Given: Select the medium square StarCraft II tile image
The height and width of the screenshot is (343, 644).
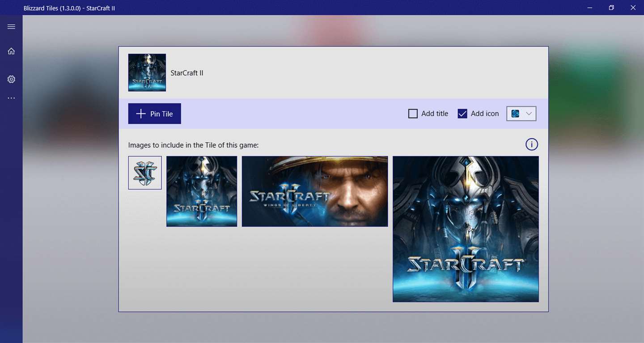Looking at the screenshot, I should [202, 191].
